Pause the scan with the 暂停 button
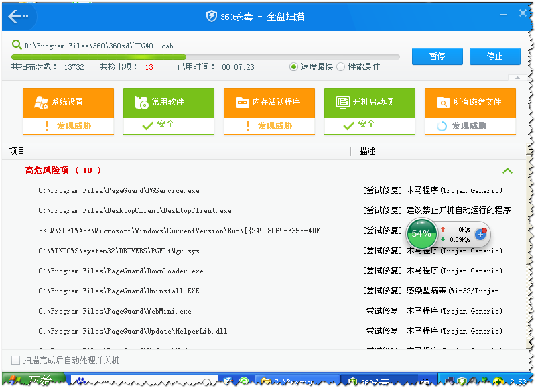 437,56
